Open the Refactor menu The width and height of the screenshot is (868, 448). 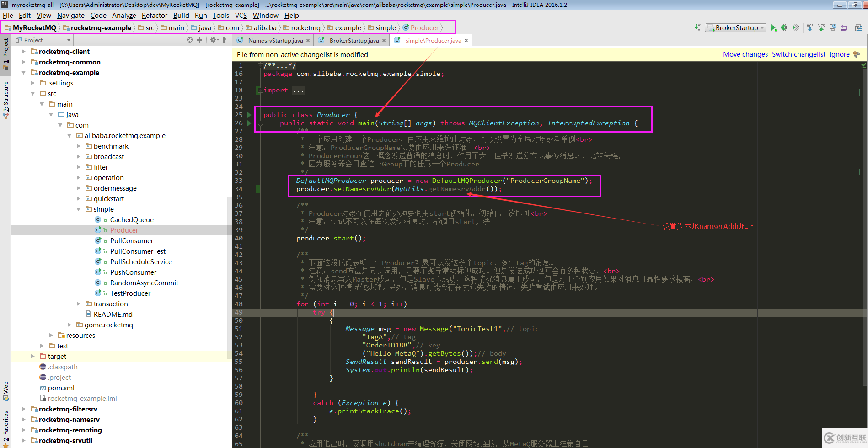(154, 16)
